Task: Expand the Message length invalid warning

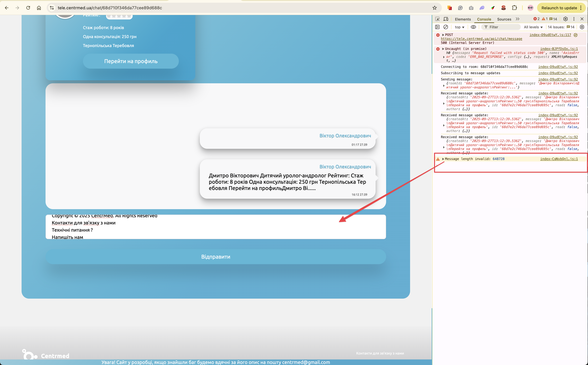Action: [x=443, y=159]
